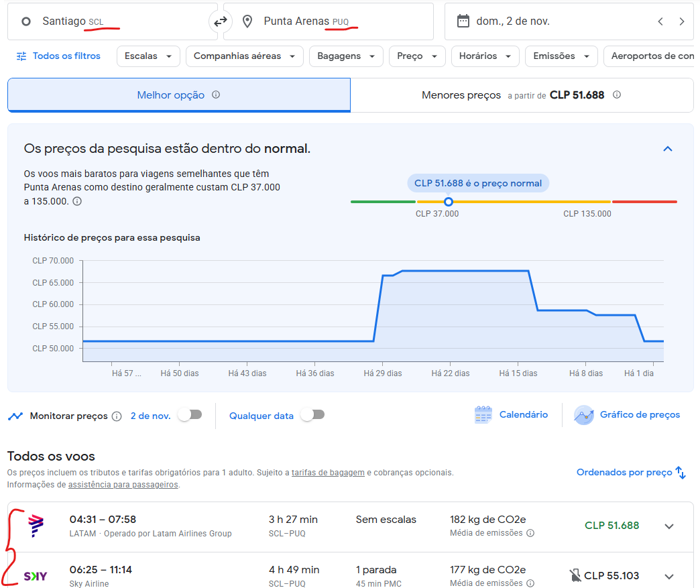Click the swap origin and destination arrows icon
The height and width of the screenshot is (588, 700).
coord(220,21)
